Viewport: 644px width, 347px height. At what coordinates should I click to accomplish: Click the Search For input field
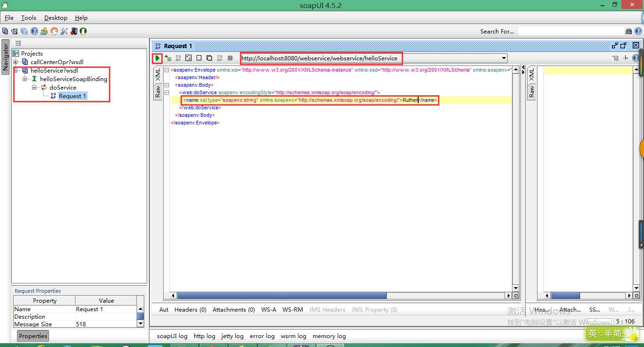pos(571,31)
